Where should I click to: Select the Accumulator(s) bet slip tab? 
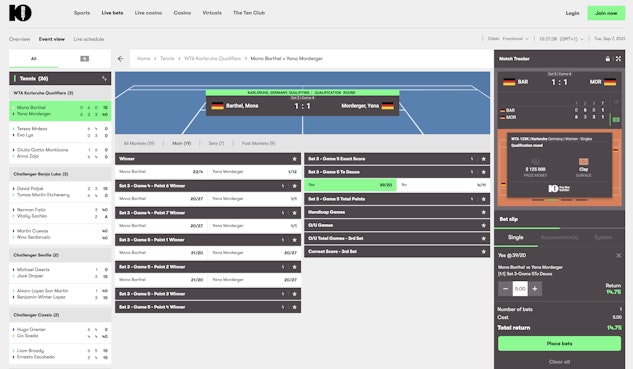pyautogui.click(x=559, y=237)
